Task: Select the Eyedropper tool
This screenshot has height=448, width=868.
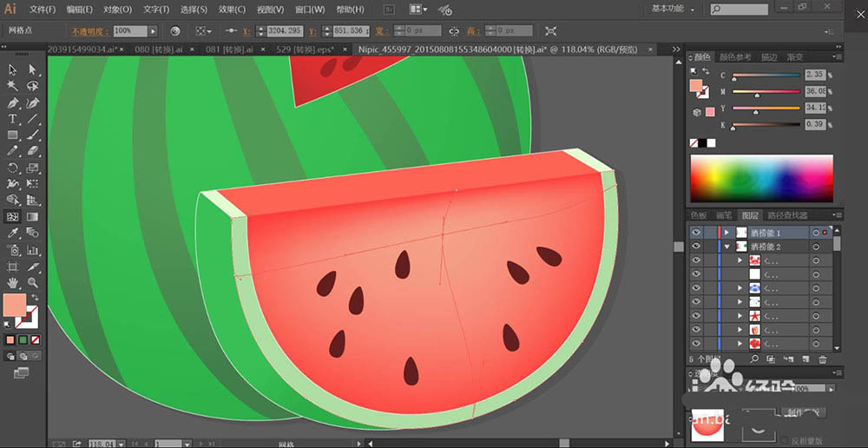Action: click(x=13, y=234)
